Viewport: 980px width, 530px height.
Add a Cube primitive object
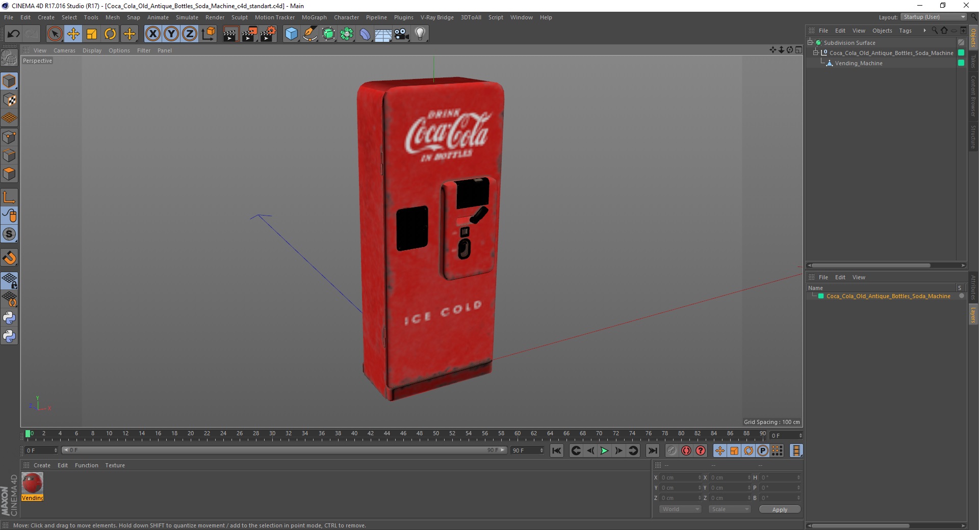291,34
